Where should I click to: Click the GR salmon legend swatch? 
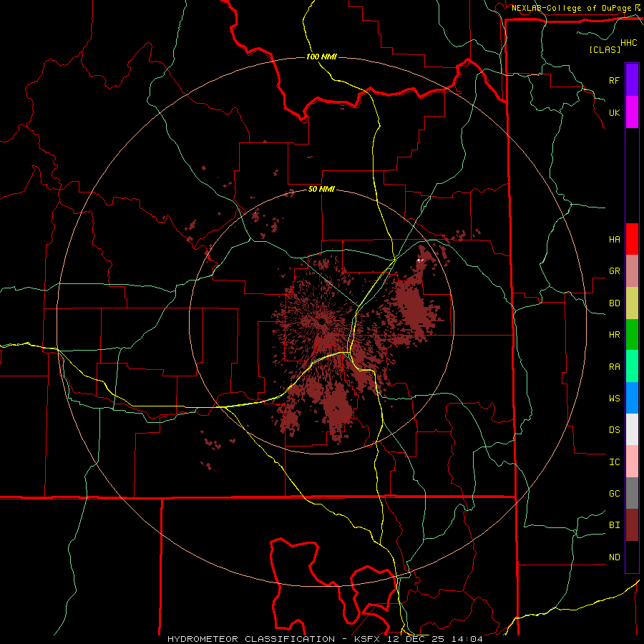tap(632, 271)
